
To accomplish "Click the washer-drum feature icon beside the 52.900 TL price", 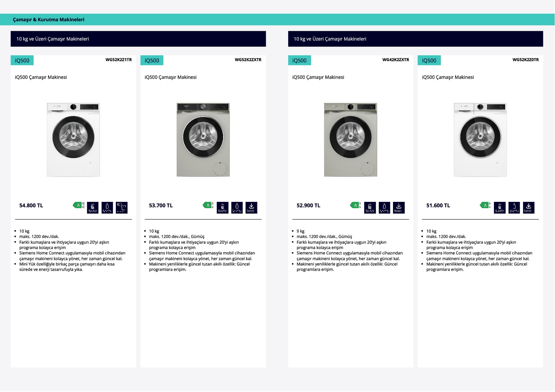I will pos(370,207).
